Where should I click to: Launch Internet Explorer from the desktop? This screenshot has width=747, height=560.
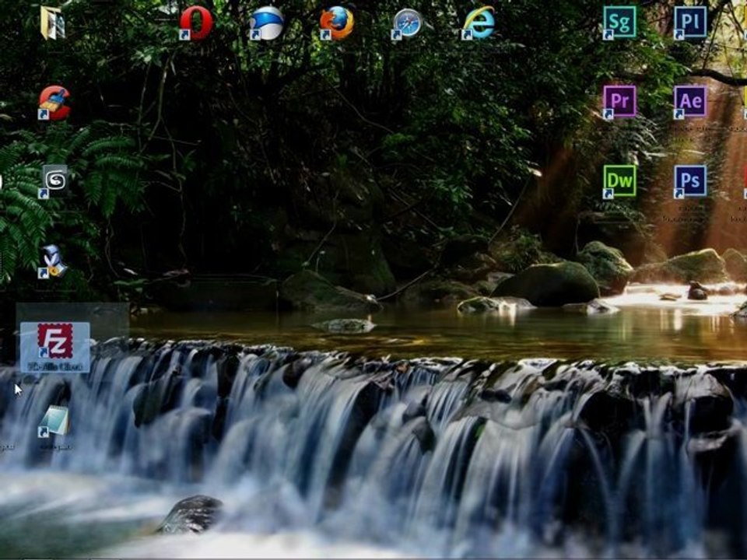[x=479, y=23]
